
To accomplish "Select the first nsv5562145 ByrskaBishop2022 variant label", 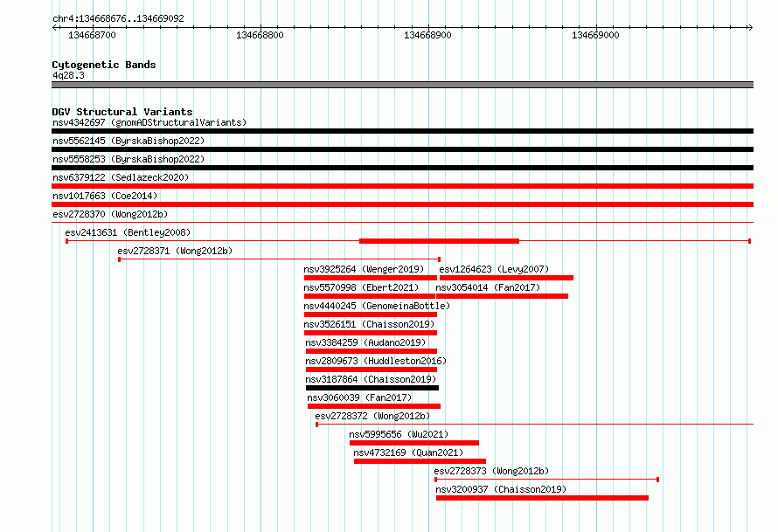I will [x=129, y=141].
